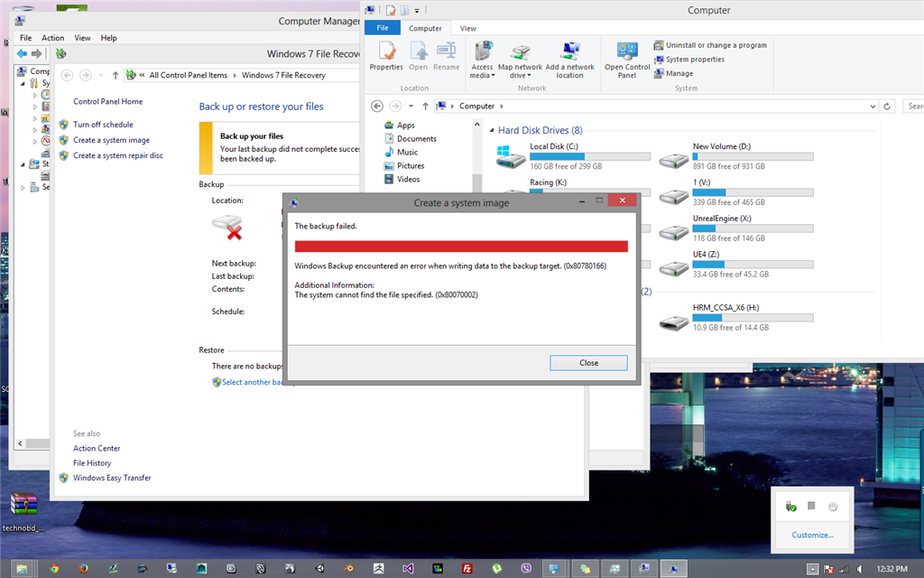Screen dimensions: 924x578
Task: Click Refresh button beside Computer address bar
Action: [887, 107]
